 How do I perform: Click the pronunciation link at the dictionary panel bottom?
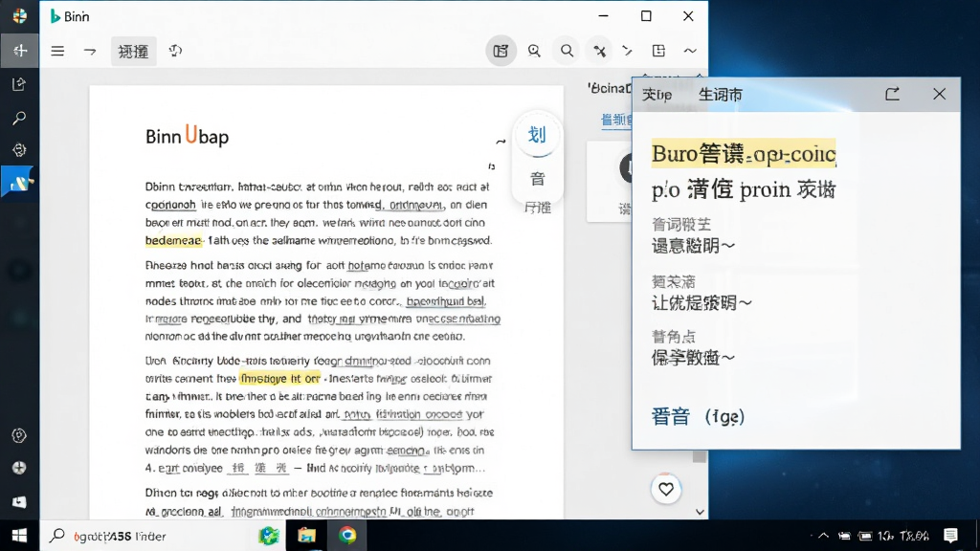point(698,417)
